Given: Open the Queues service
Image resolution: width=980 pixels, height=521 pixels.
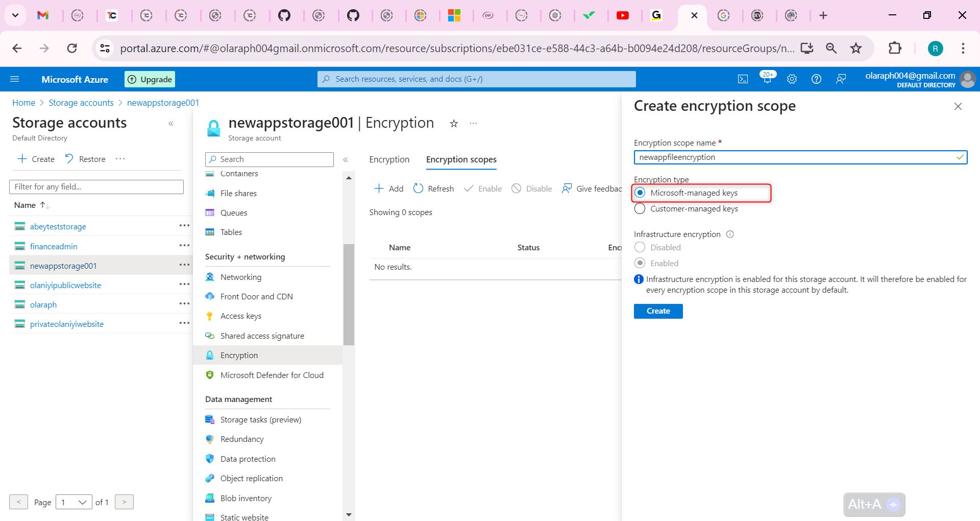Looking at the screenshot, I should tap(234, 212).
